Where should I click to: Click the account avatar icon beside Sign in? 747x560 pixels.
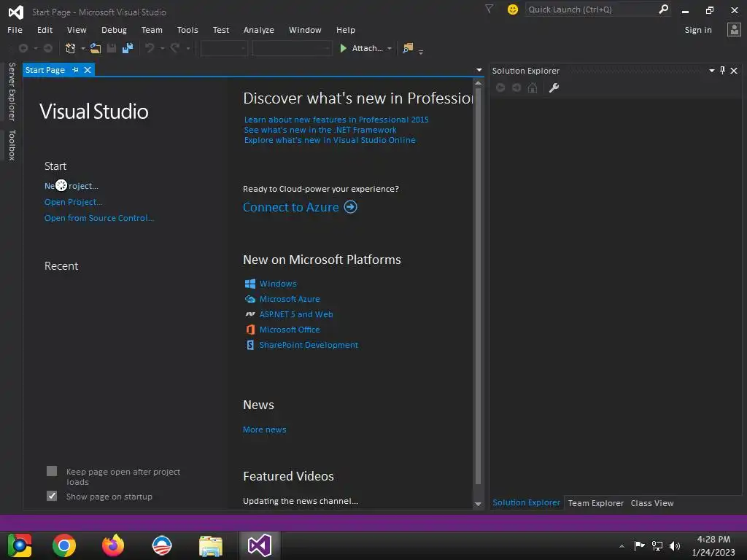point(734,29)
